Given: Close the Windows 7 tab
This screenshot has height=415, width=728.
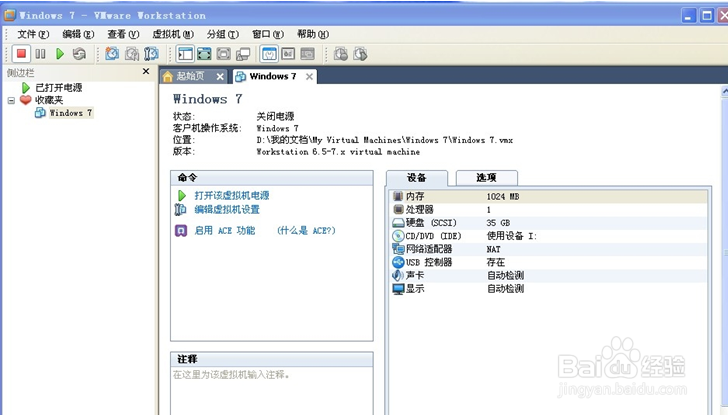Looking at the screenshot, I should [309, 77].
